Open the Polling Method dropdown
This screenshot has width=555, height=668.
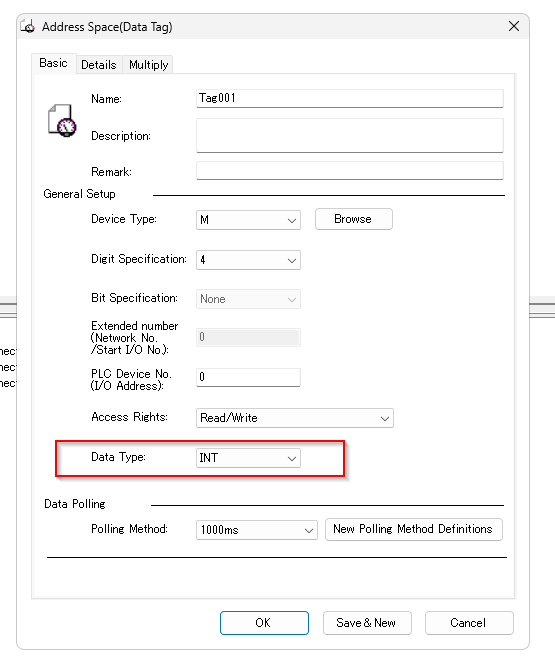tap(257, 530)
